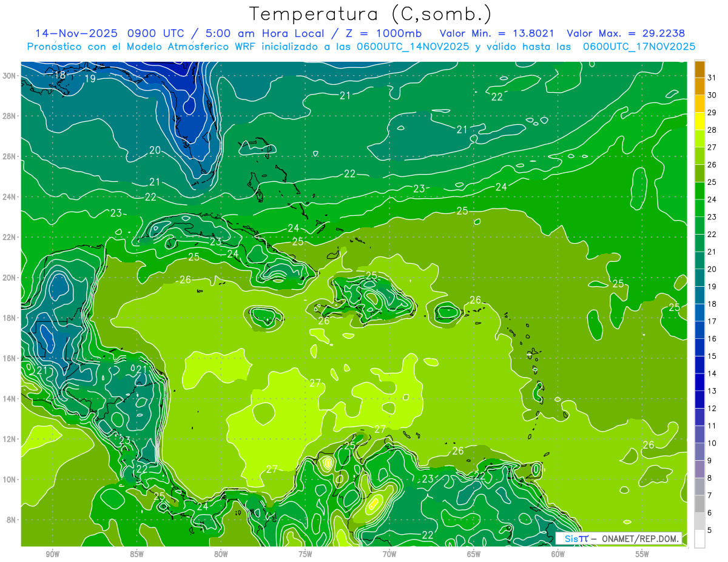
Task: Click the 60W longitude axis label
Action: [x=558, y=554]
